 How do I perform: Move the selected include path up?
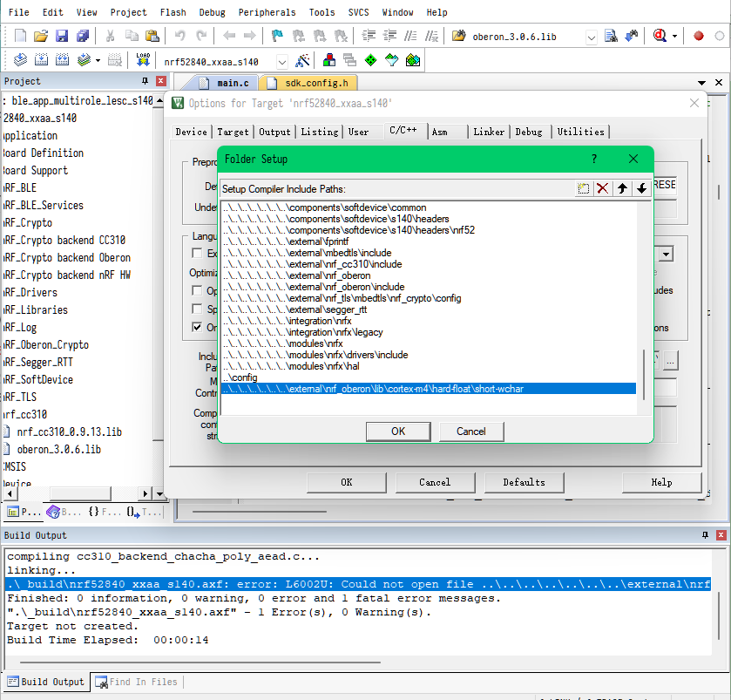[x=622, y=188]
